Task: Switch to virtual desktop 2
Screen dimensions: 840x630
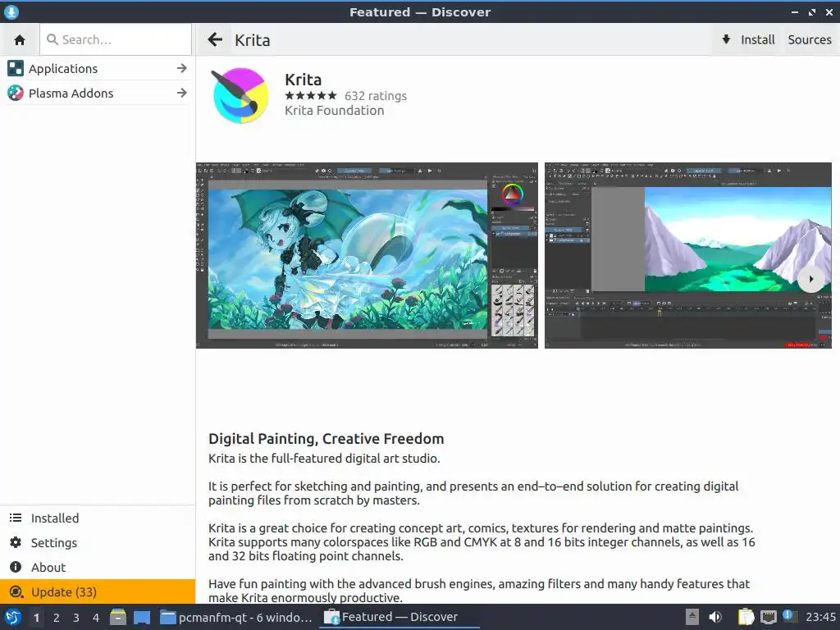Action: 57,618
